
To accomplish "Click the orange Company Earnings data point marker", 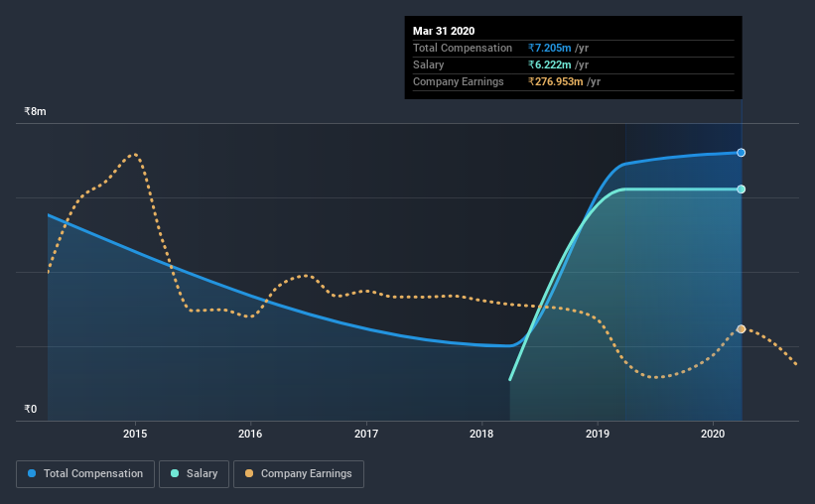I will point(742,329).
